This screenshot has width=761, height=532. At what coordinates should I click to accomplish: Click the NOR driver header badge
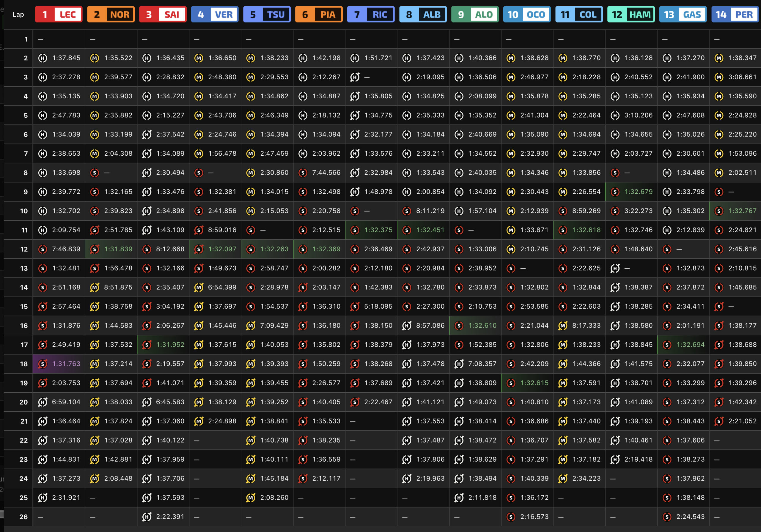[111, 14]
